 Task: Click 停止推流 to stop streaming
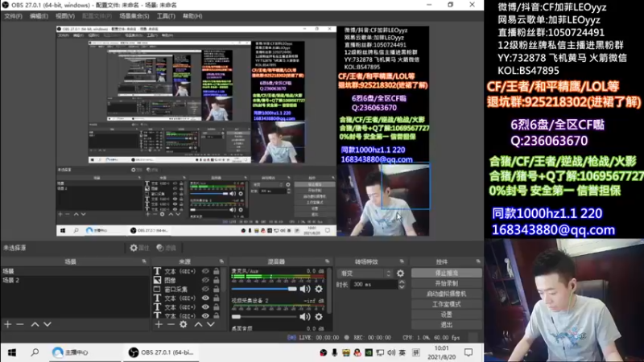point(447,273)
